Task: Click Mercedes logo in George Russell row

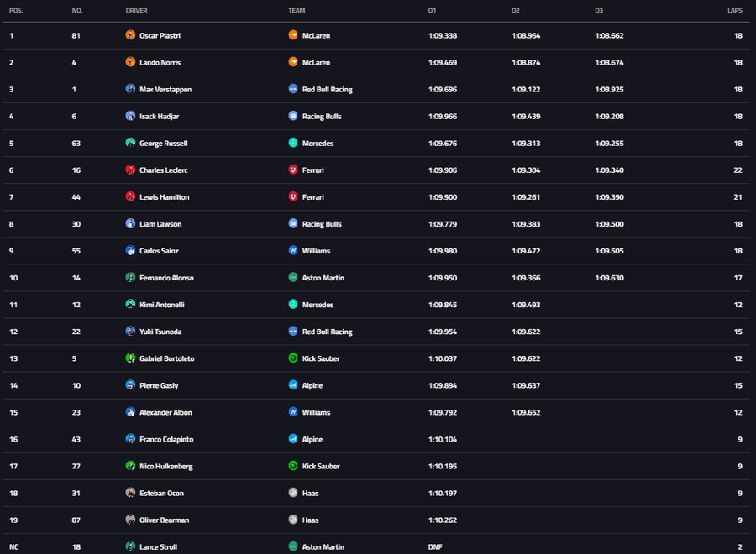Action: [293, 143]
